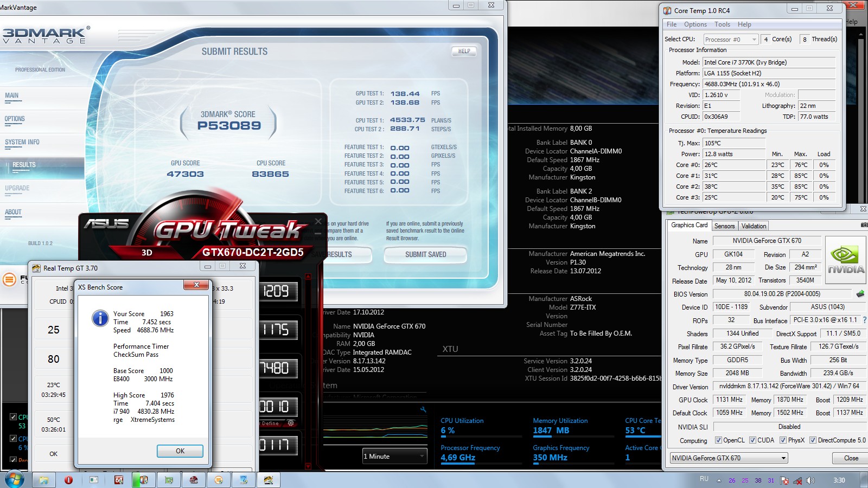Viewport: 868px width, 488px height.
Task: Click the GPU-Z BIOS save chip icon
Action: click(x=860, y=294)
